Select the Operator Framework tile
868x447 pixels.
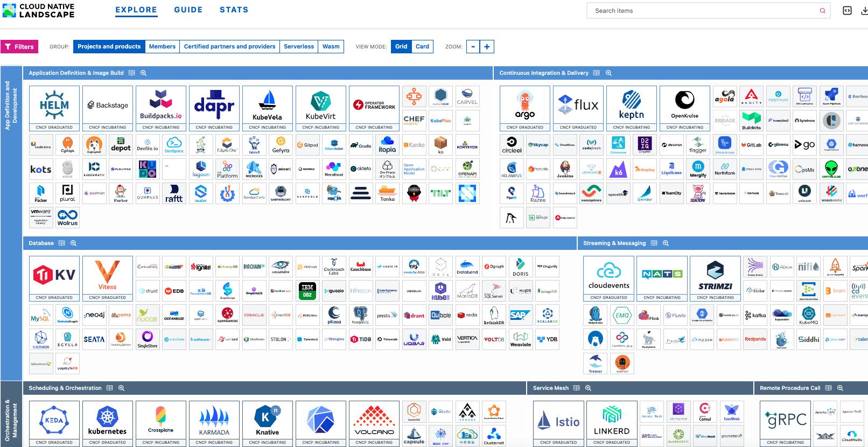[x=374, y=108]
